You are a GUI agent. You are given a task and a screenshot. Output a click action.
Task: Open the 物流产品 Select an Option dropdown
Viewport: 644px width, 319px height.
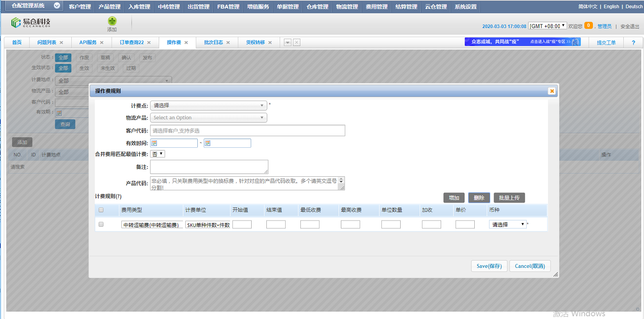coord(208,118)
